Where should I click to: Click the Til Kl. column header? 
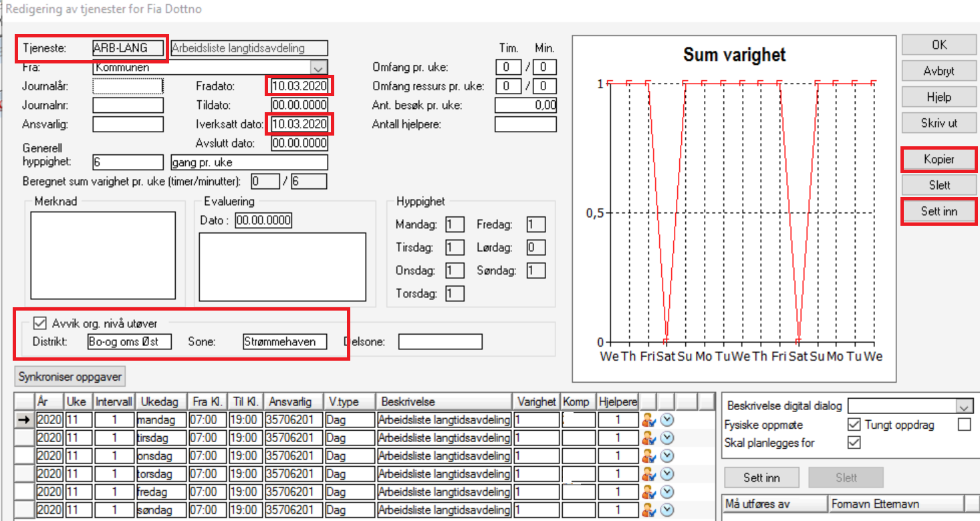coord(245,401)
